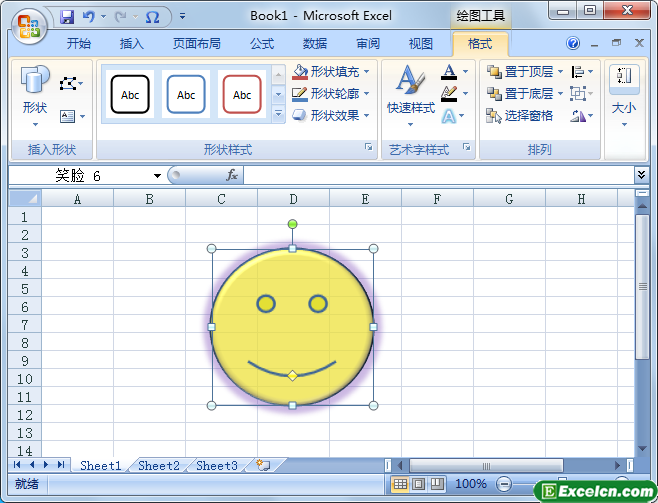Switch to Normal view in status bar
Viewport: 658px width, 503px height.
coord(400,484)
